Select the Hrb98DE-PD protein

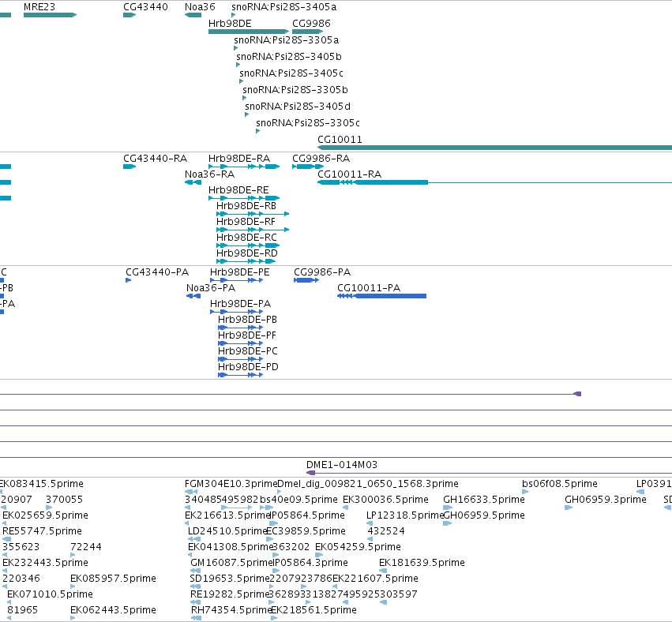coord(240,375)
